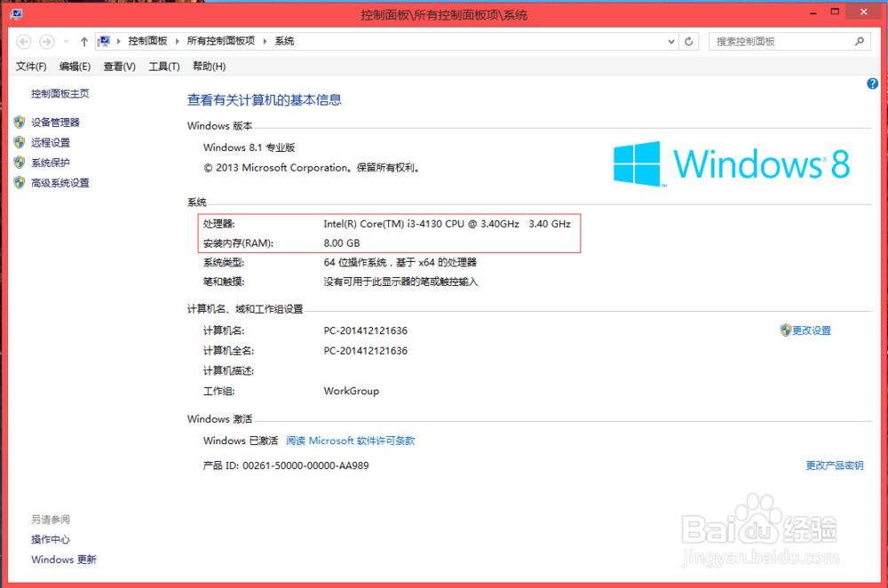The image size is (888, 588).
Task: Open the 查看(V) menu
Action: 120,67
